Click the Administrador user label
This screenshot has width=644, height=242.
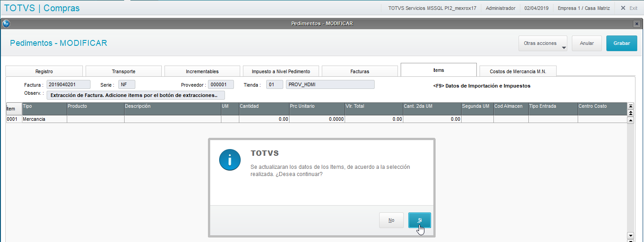click(x=501, y=8)
